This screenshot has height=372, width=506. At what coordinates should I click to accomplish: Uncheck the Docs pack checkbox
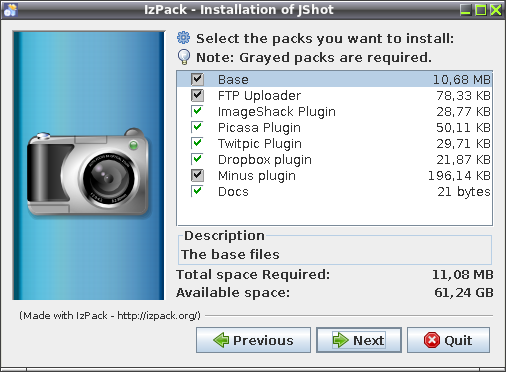197,191
